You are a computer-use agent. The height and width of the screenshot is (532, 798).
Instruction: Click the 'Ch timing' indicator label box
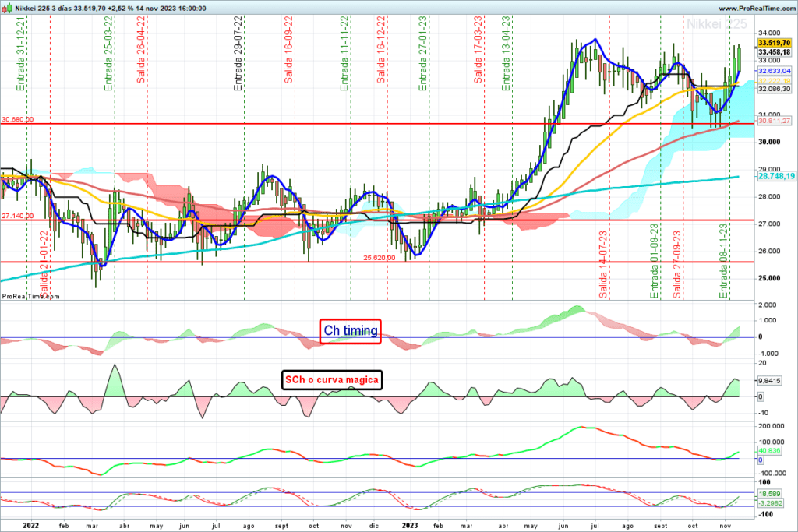click(x=351, y=331)
